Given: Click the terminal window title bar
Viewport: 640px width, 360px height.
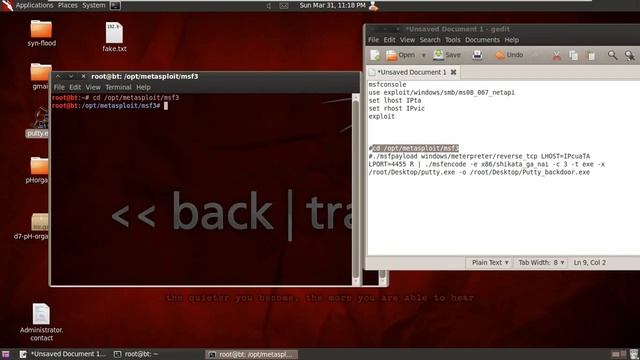Looking at the screenshot, I should click(205, 76).
